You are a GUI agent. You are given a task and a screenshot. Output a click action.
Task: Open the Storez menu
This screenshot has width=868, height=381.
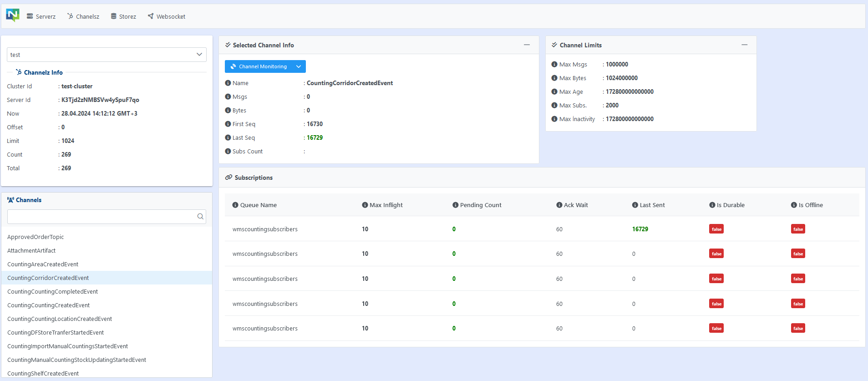(123, 16)
